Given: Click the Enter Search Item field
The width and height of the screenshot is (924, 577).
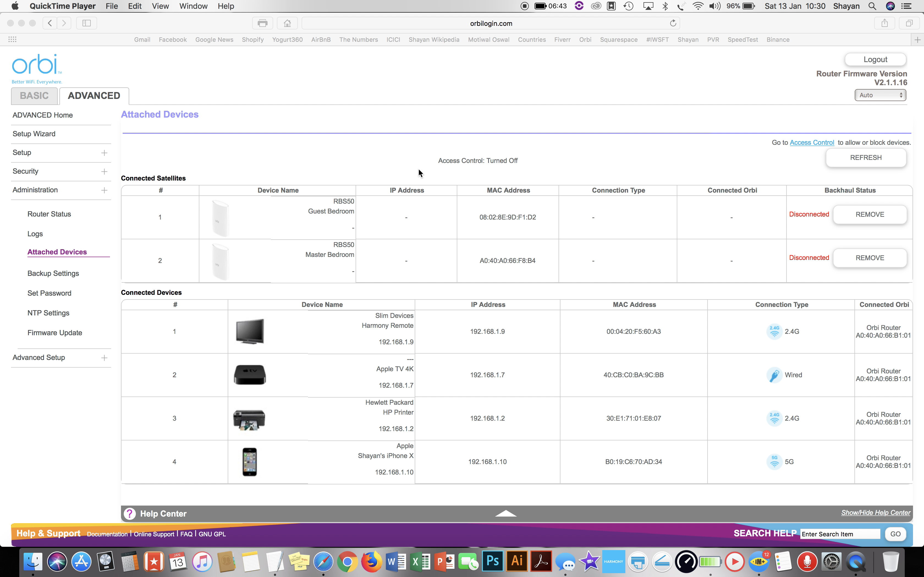Looking at the screenshot, I should pyautogui.click(x=840, y=534).
